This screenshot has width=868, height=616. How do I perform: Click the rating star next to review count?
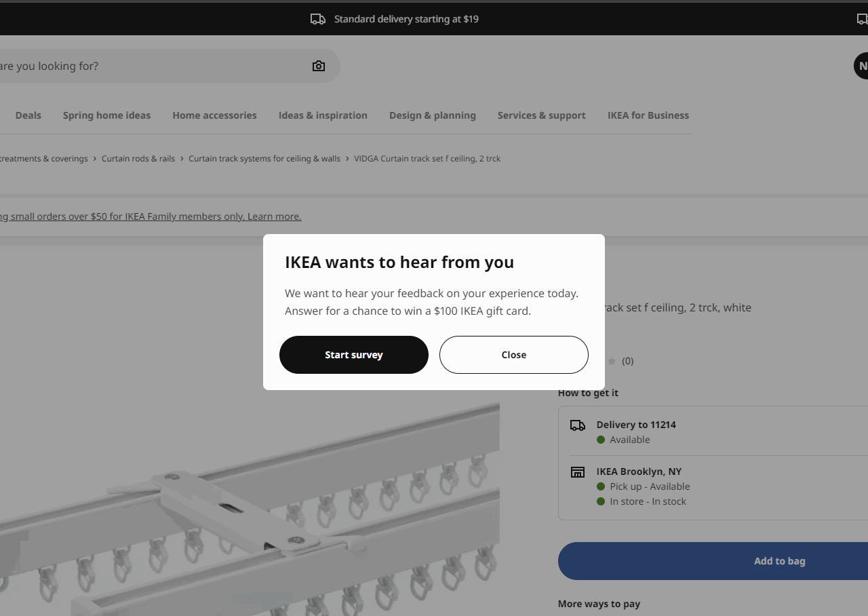[612, 361]
